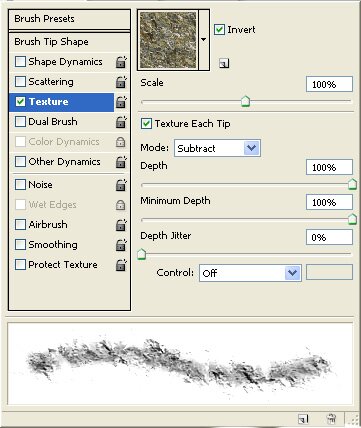The width and height of the screenshot is (361, 428).
Task: Click the trash delete brush icon
Action: point(331,418)
